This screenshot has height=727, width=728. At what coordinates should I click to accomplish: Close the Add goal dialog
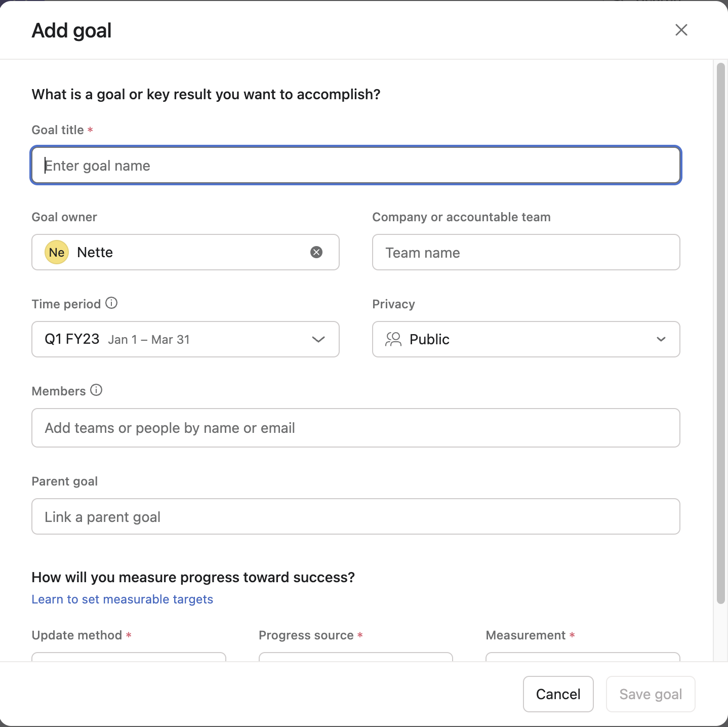pyautogui.click(x=681, y=30)
